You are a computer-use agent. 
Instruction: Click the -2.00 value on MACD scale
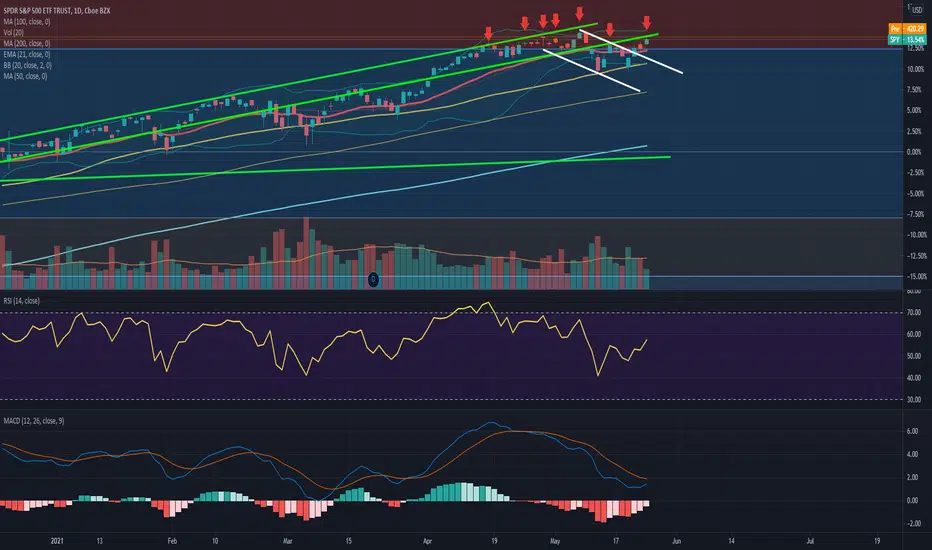pos(912,523)
